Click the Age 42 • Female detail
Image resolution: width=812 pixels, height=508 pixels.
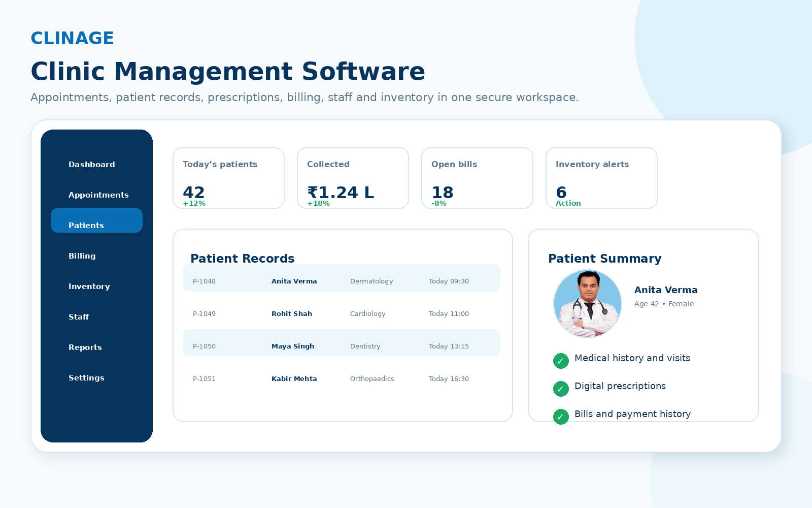tap(664, 304)
